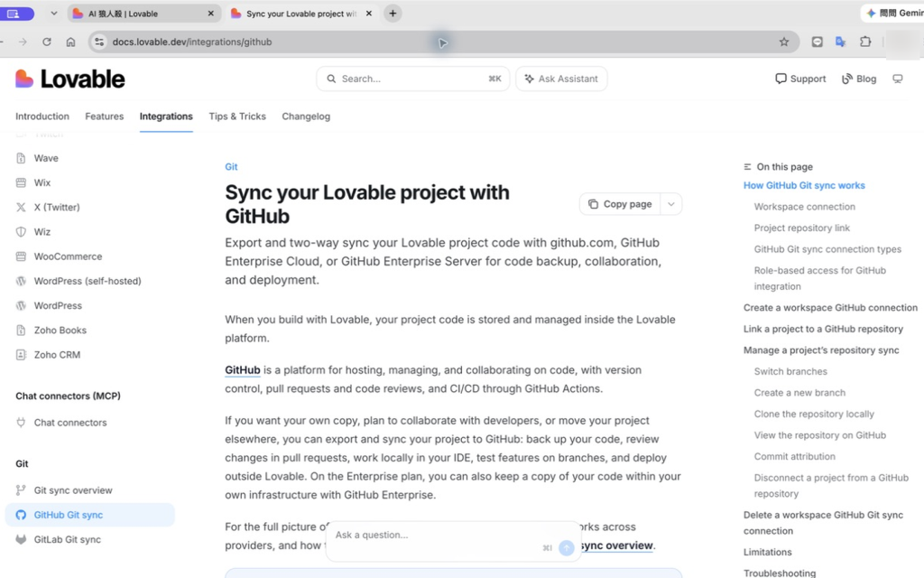Open a new browser tab
The image size is (924, 578).
[393, 13]
